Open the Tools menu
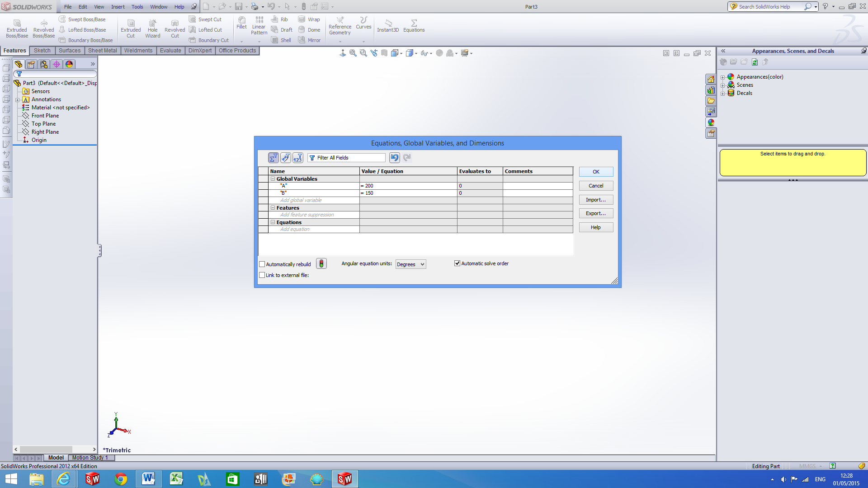This screenshot has width=868, height=488. click(137, 7)
